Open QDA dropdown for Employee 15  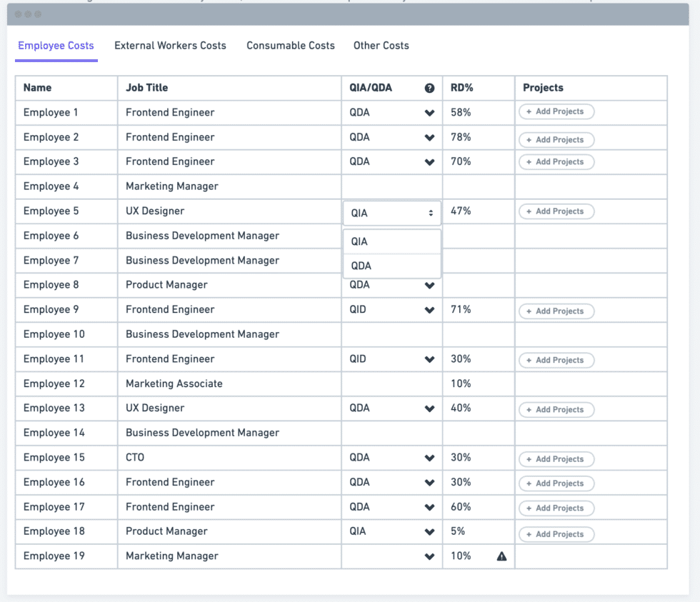coord(429,458)
